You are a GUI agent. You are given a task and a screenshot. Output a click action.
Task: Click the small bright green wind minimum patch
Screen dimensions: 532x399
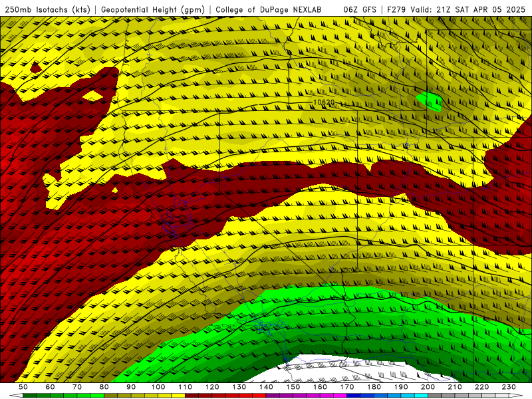[430, 101]
